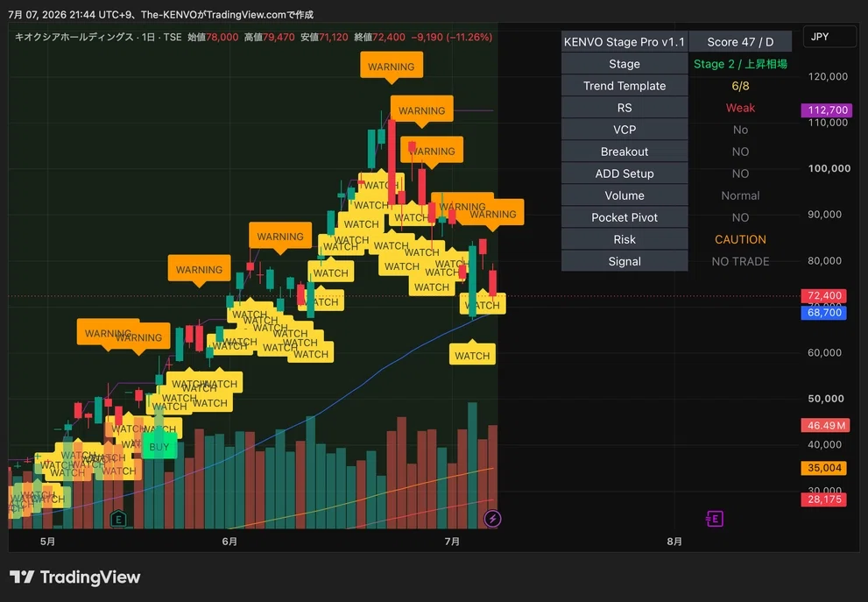The height and width of the screenshot is (602, 868).
Task: Click the 6/8 Trend Template value
Action: 740,86
